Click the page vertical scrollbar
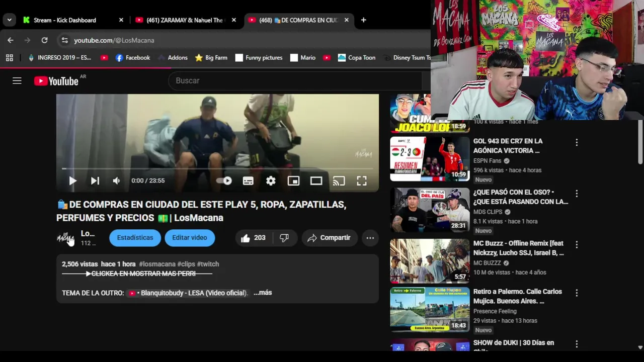This screenshot has height=362, width=644. click(640, 142)
